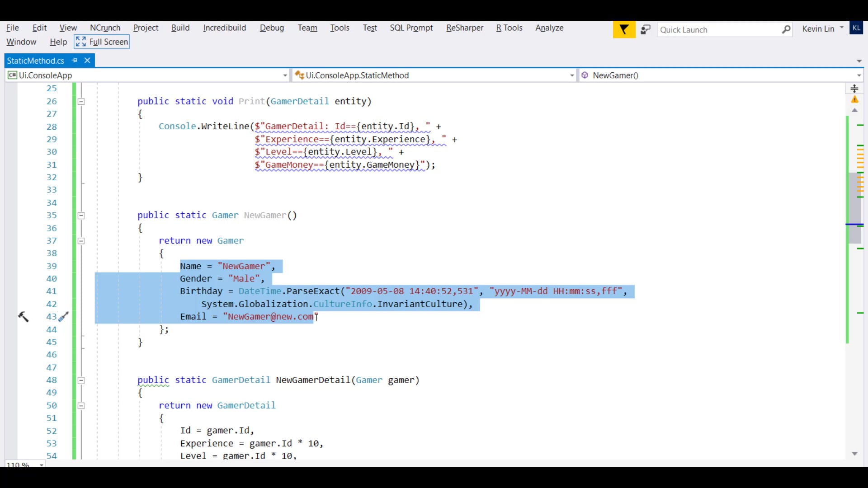Pin the StaticMethod.cs tab
The height and width of the screenshot is (488, 868).
(x=75, y=60)
